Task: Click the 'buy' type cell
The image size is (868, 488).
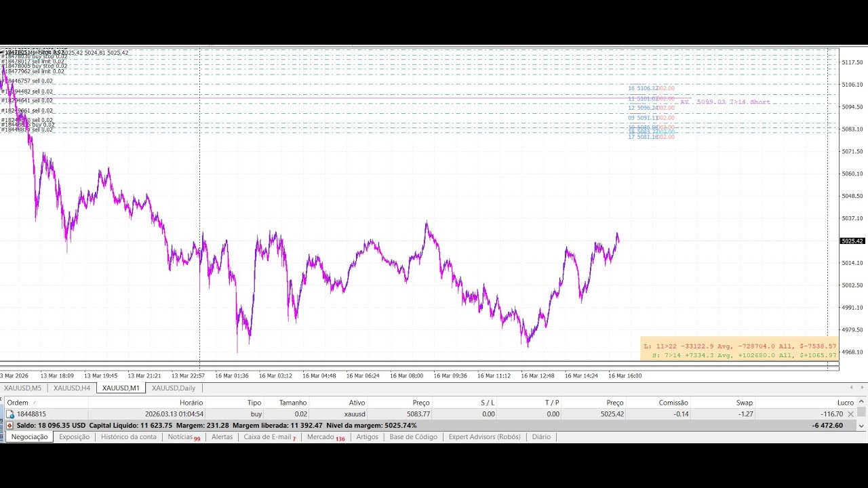Action: tap(256, 414)
